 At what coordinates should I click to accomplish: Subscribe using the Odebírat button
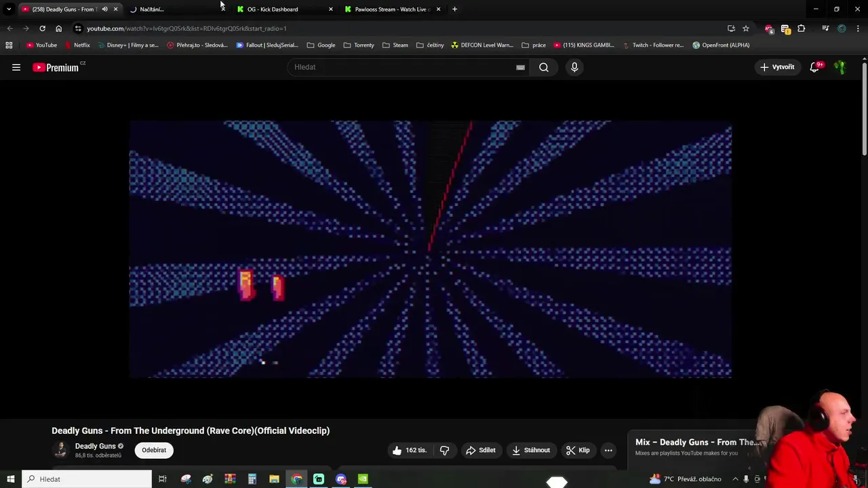click(154, 450)
